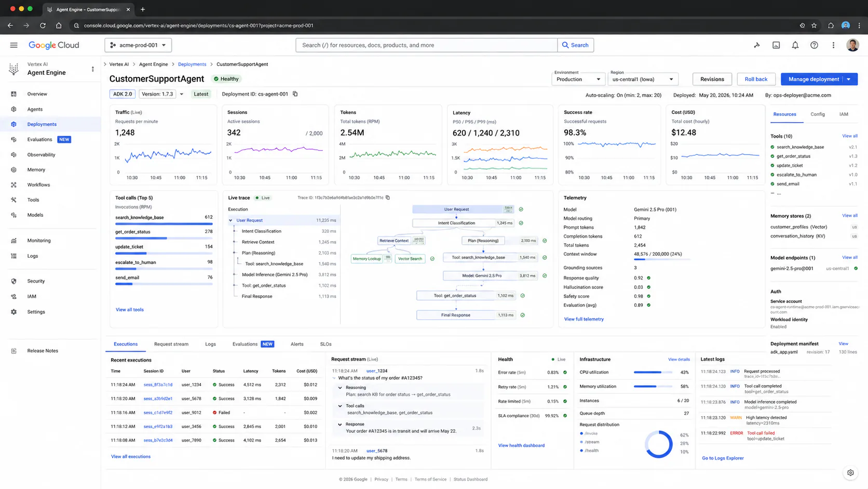Click the browser reload button
The width and height of the screenshot is (868, 489).
tap(43, 25)
